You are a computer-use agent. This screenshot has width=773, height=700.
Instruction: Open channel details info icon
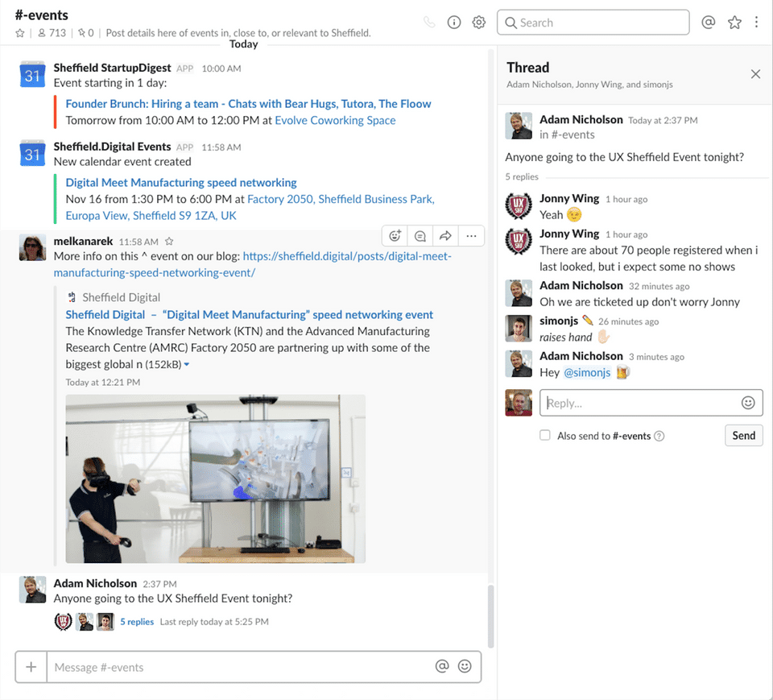[454, 23]
